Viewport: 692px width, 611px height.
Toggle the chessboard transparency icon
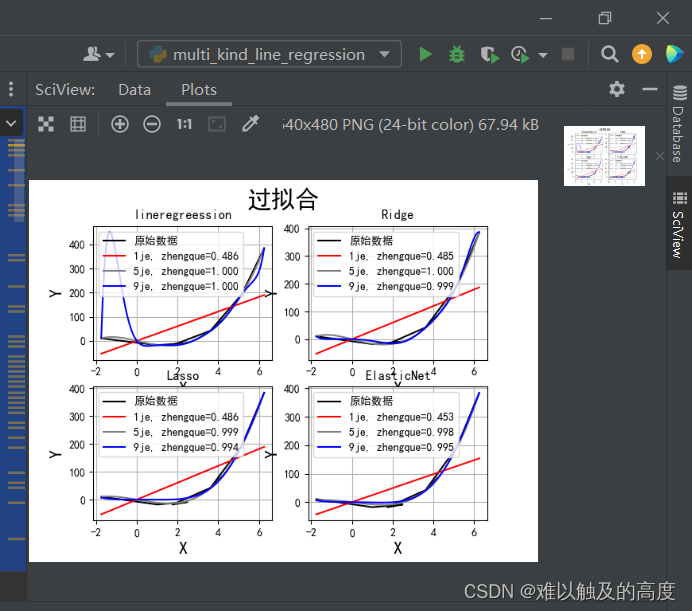[46, 124]
